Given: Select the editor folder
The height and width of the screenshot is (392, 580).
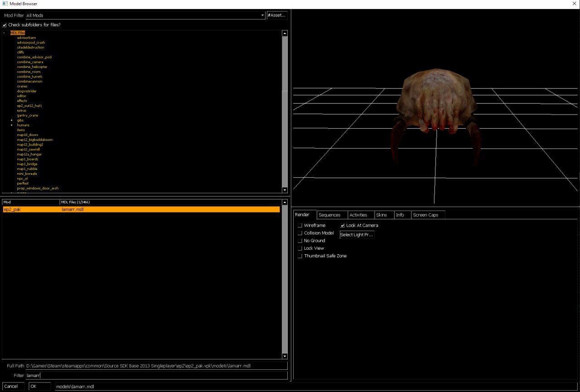Looking at the screenshot, I should click(21, 96).
